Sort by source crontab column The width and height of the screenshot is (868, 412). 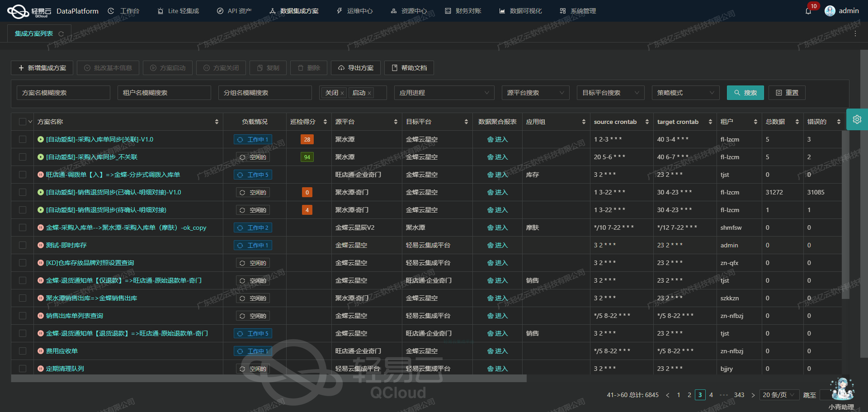click(647, 122)
